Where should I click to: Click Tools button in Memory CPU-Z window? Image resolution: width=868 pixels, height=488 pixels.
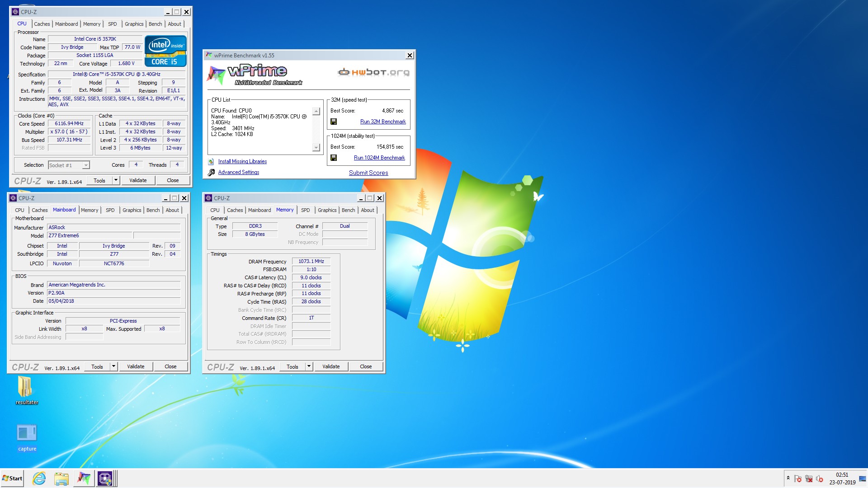292,366
